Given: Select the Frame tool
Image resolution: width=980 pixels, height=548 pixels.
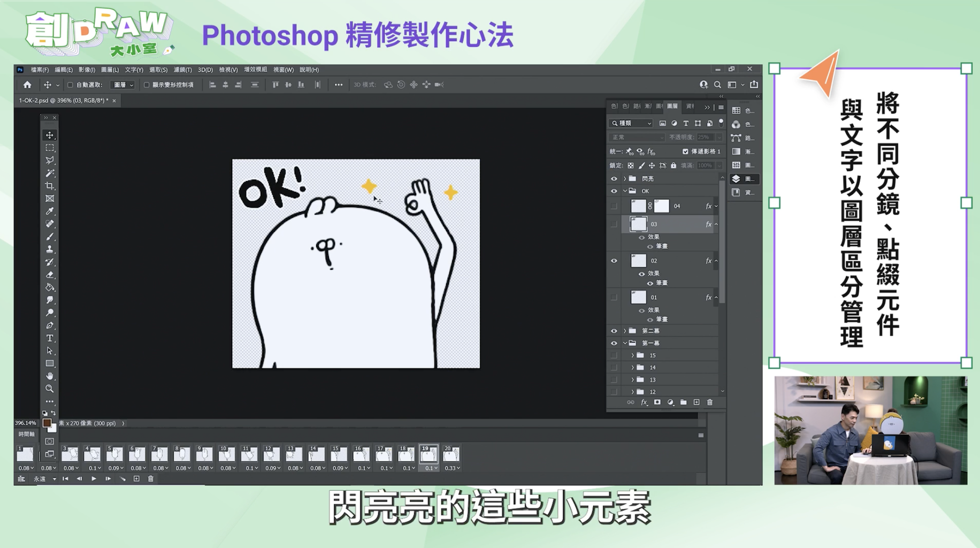Looking at the screenshot, I should pyautogui.click(x=50, y=199).
